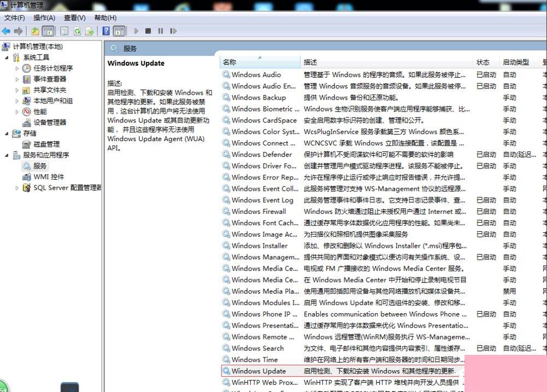Select the Windows Update service row

pos(344,371)
